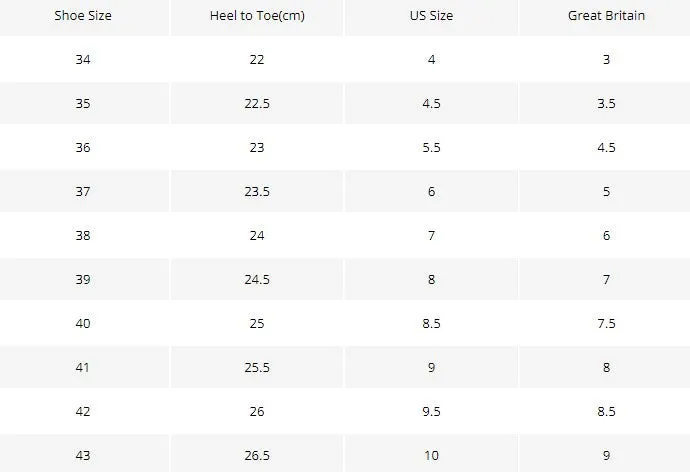Select shoe size 37 cell
This screenshot has width=690, height=472.
click(x=83, y=191)
